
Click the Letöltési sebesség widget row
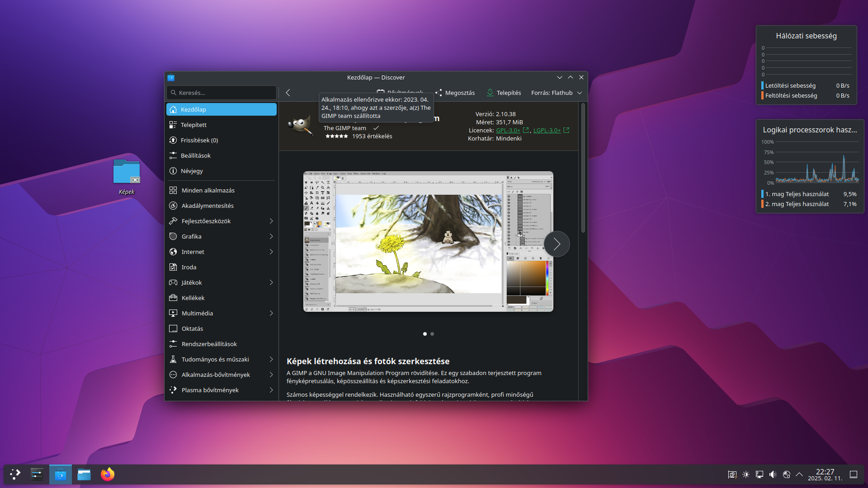[x=806, y=86]
